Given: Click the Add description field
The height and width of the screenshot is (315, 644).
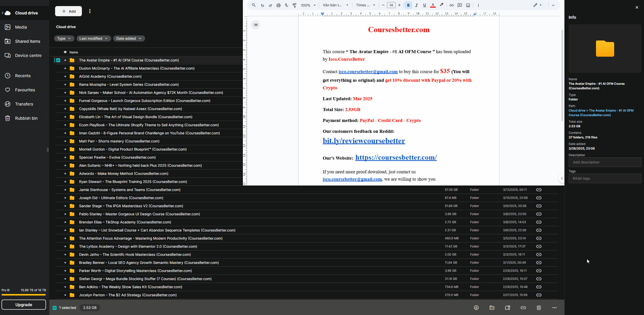Looking at the screenshot, I should [605, 162].
